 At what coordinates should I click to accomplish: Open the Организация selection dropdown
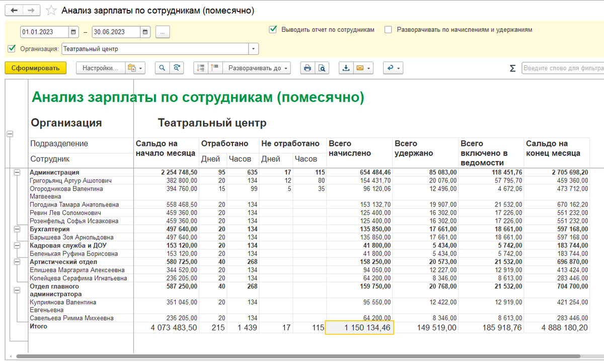(254, 49)
